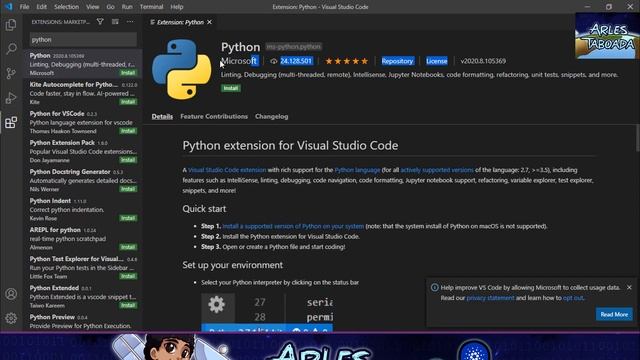The height and width of the screenshot is (360, 640).
Task: Open the License link
Action: pos(436,61)
